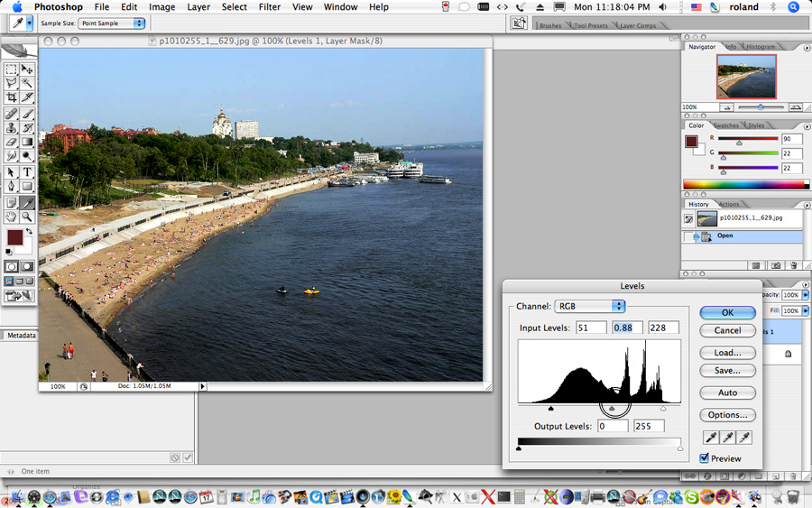
Task: Toggle history brush source for snapshot
Action: [689, 218]
